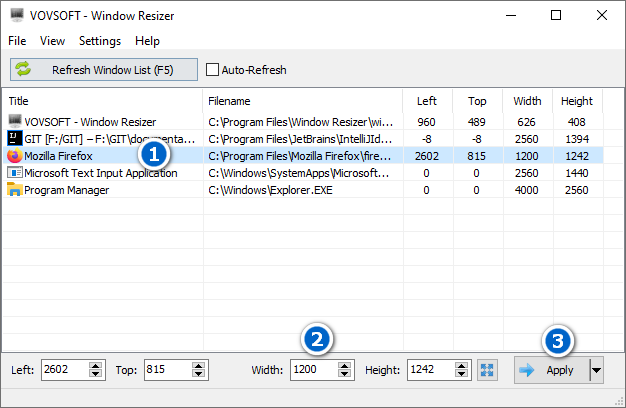626x408 pixels.
Task: Click the Height value 408 in list
Action: [577, 122]
